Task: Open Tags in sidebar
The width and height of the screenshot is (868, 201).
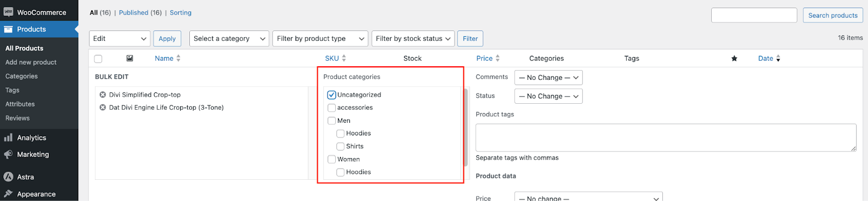Action: tap(12, 90)
